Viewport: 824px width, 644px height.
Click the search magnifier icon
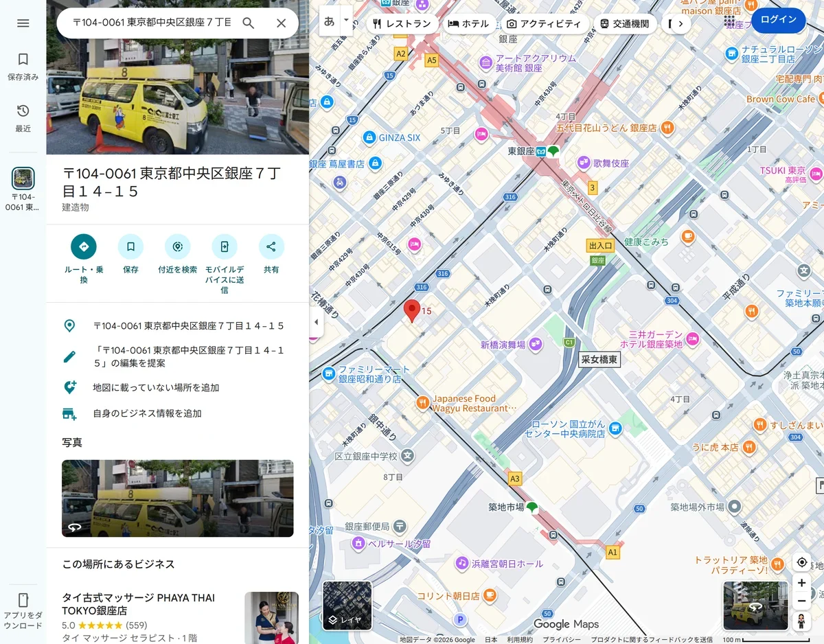(x=249, y=23)
